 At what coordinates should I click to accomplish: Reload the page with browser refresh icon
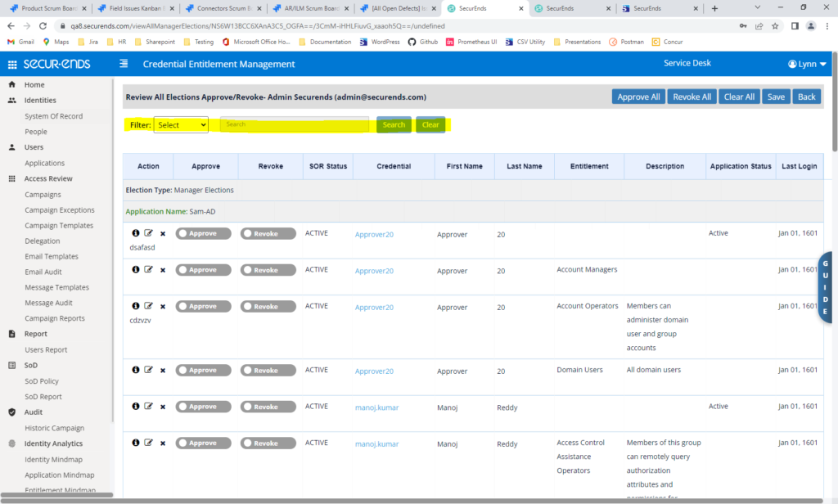tap(43, 25)
